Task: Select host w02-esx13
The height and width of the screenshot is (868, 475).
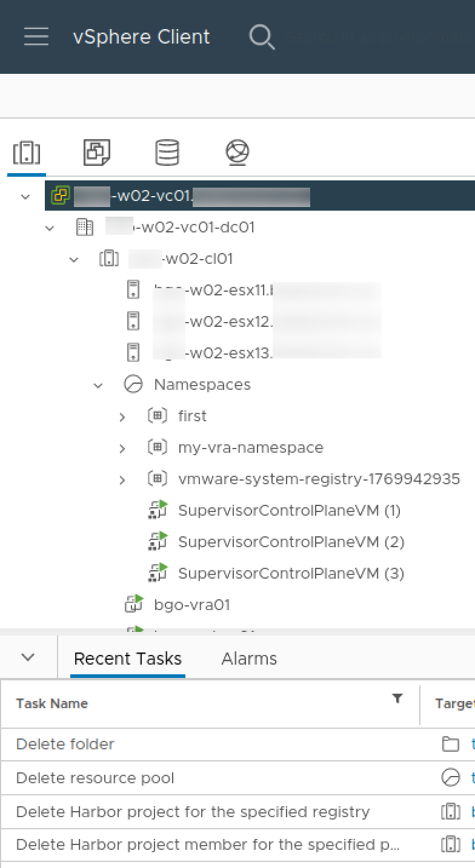Action: click(267, 353)
